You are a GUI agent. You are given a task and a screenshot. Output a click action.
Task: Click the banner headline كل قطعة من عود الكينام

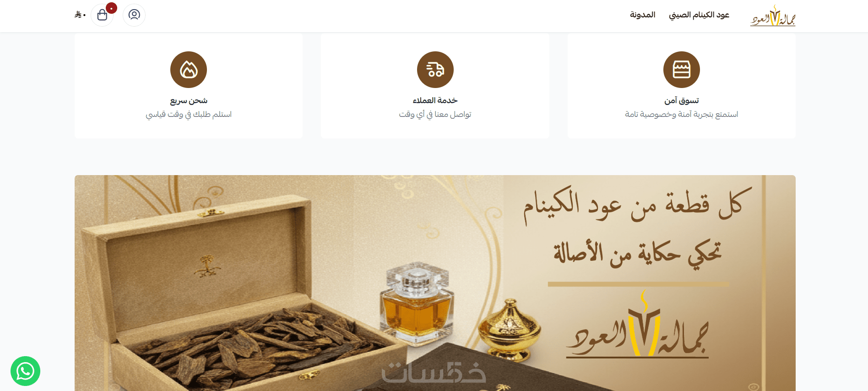637,205
